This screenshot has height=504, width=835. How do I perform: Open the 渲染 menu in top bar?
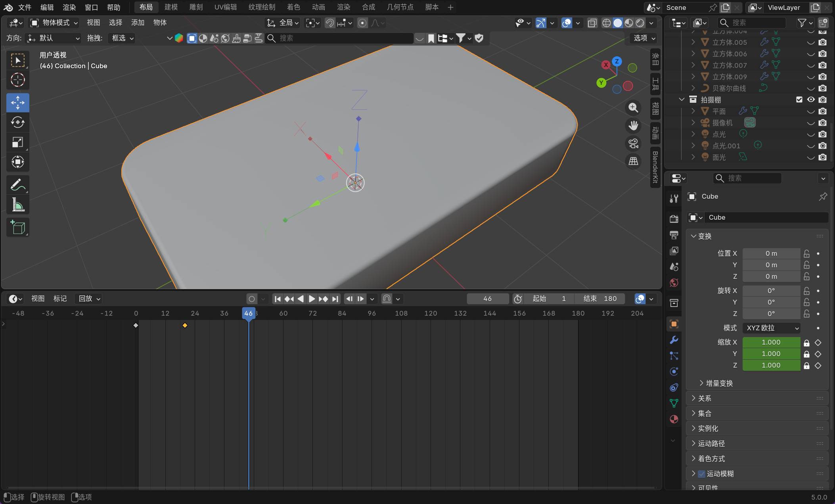click(x=69, y=7)
